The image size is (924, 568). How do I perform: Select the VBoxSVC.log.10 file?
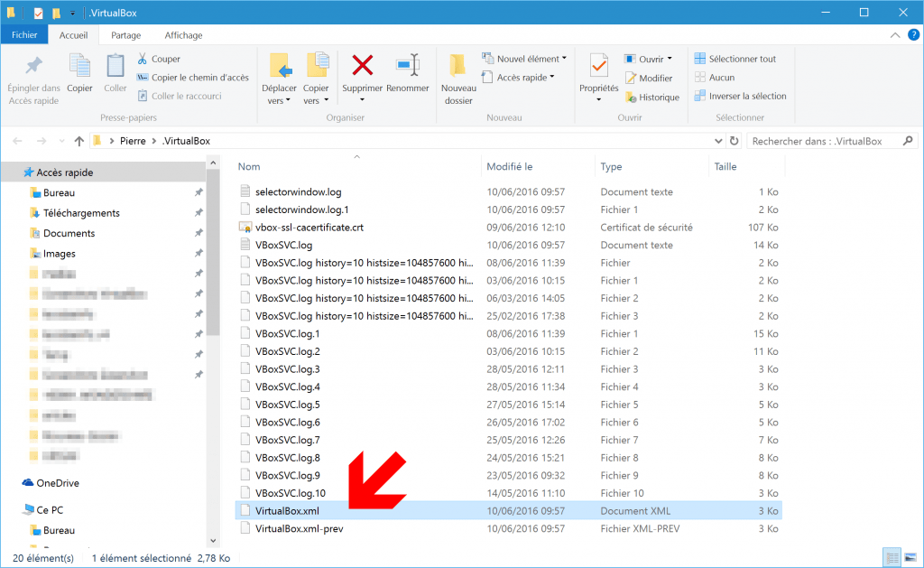tap(290, 493)
